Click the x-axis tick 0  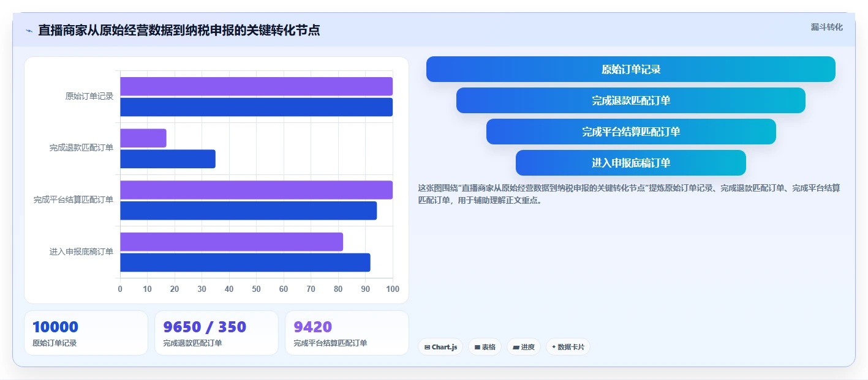pos(120,289)
